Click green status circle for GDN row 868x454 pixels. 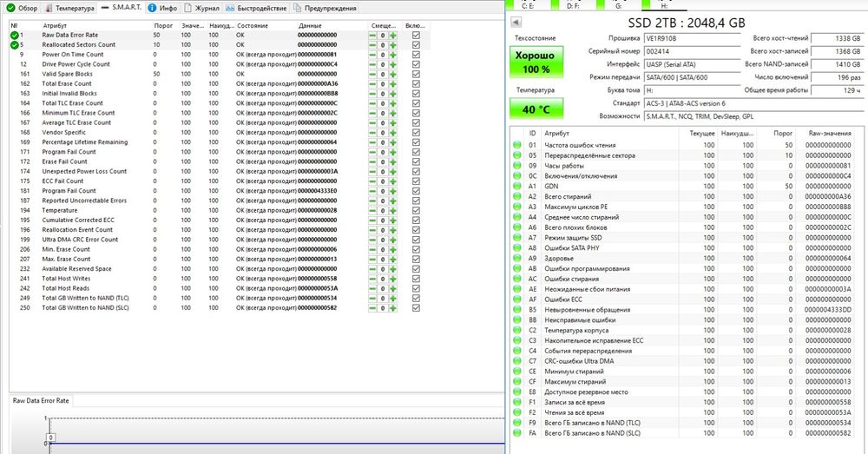point(517,186)
